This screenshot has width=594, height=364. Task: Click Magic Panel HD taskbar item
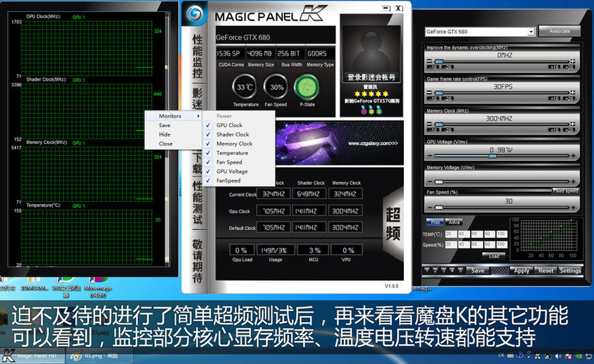pos(33,356)
